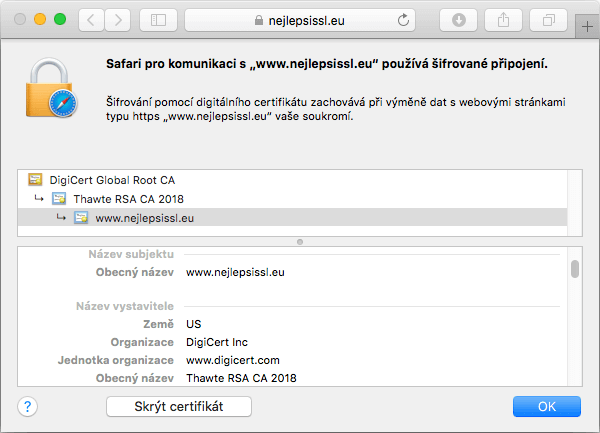The height and width of the screenshot is (433, 600).
Task: Click the bold encrypted connection heading text
Action: pos(327,64)
